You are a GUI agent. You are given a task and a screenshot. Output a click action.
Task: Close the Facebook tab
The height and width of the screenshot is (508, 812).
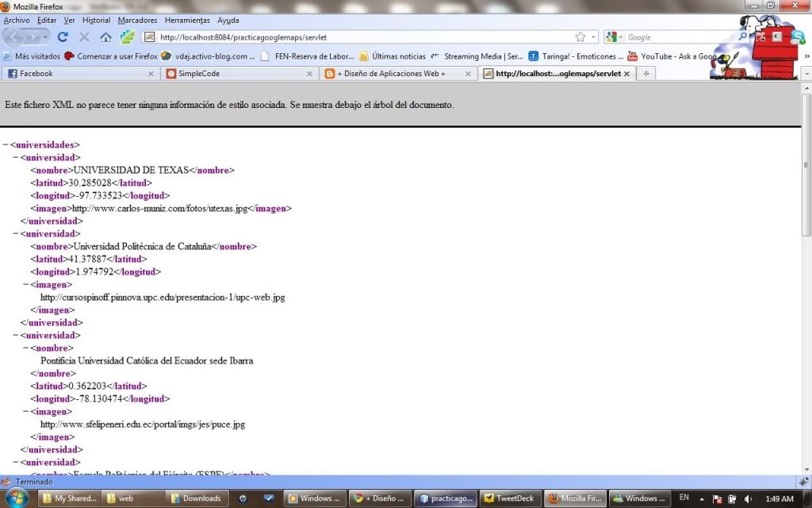coord(151,74)
